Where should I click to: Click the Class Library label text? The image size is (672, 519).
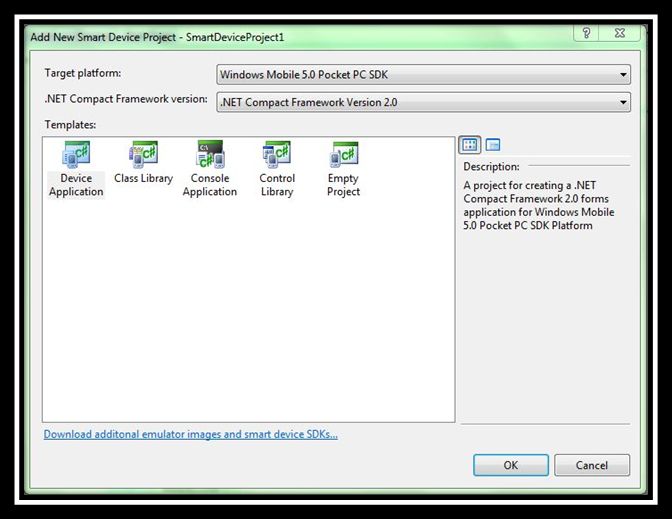coord(144,178)
